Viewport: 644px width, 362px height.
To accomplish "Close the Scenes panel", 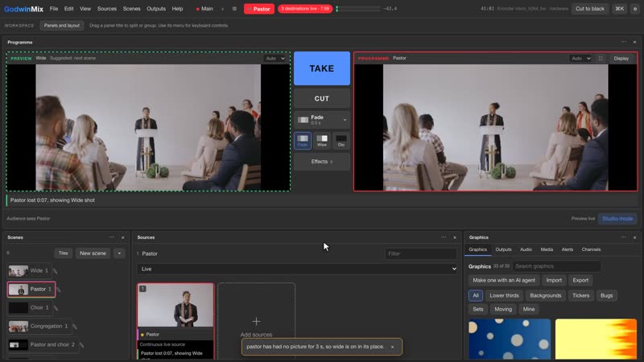I will click(x=123, y=237).
